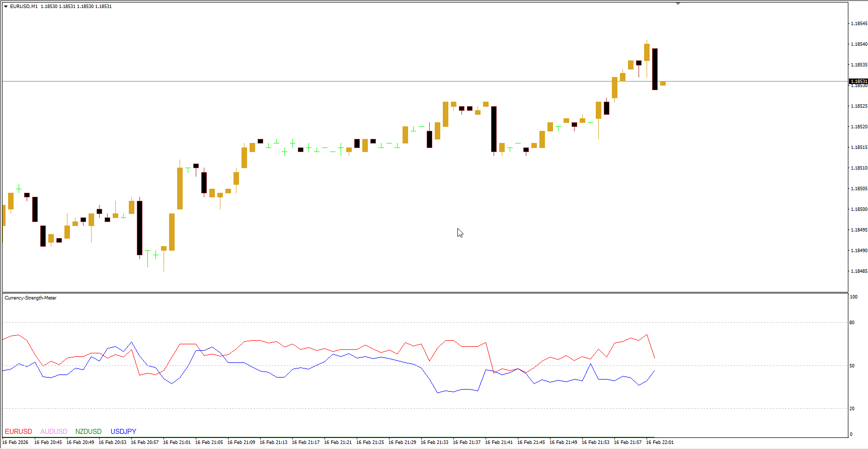The image size is (868, 449).
Task: Open the EURUSD,M1 chart dropdown arrow
Action: click(6, 7)
